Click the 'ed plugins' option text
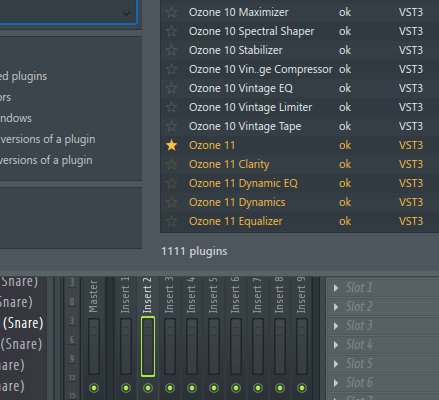The height and width of the screenshot is (400, 439). 23,76
